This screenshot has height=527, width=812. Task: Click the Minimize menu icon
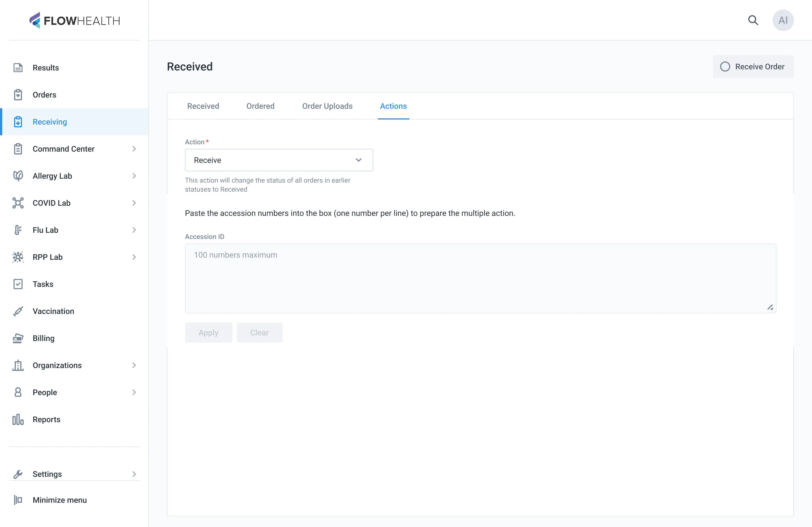coord(18,500)
